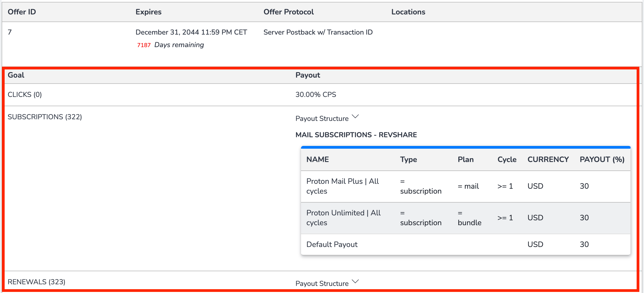Click the PAYOUT (%) column header
644x293 pixels.
602,160
